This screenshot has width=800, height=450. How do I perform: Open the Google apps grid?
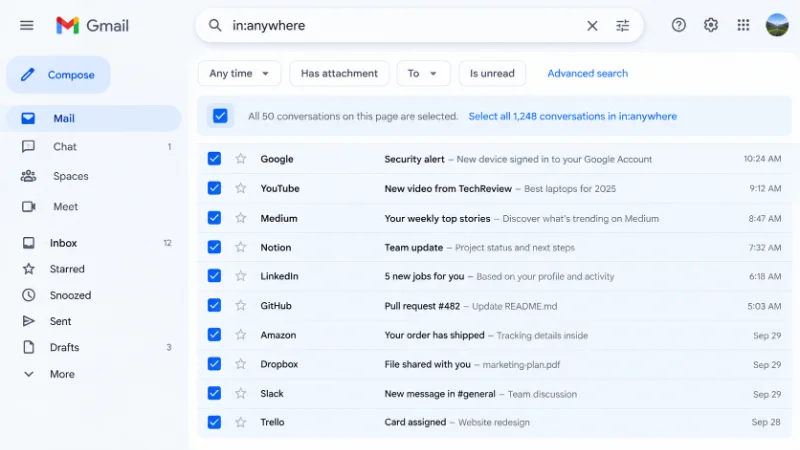coord(743,25)
